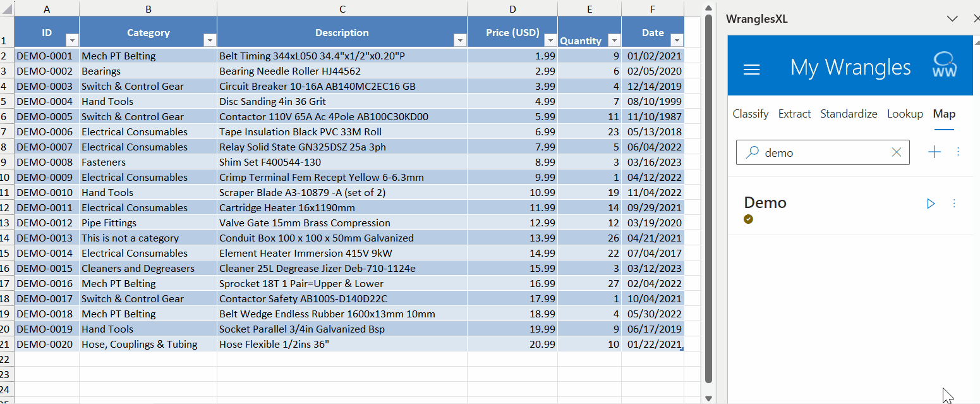
Task: Select the Standardize tab
Action: coord(849,114)
